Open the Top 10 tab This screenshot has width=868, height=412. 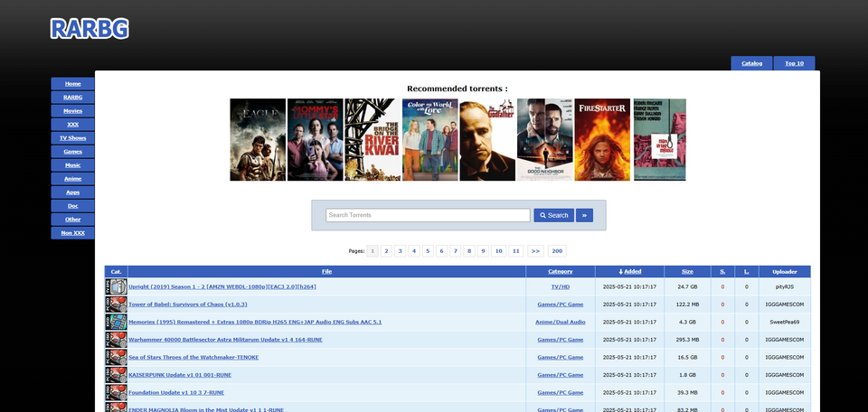[795, 63]
